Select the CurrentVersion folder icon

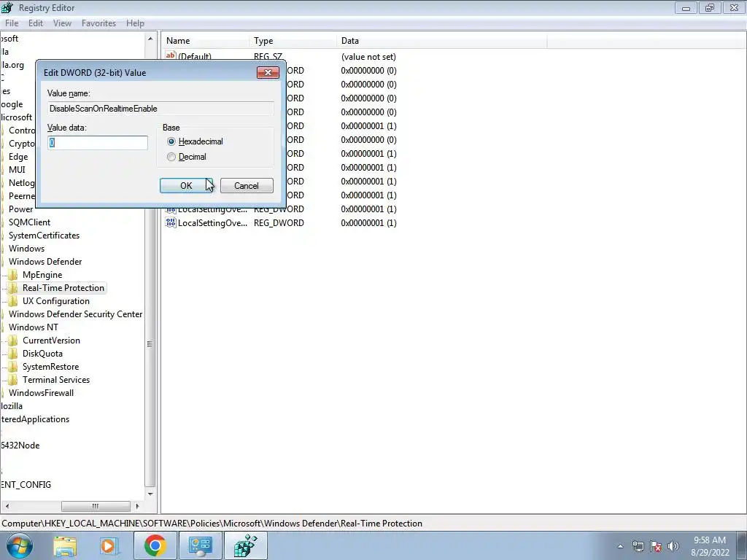(13, 341)
